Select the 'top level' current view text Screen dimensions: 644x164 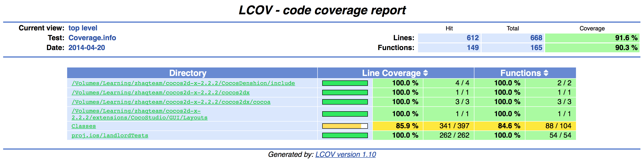[x=83, y=28]
